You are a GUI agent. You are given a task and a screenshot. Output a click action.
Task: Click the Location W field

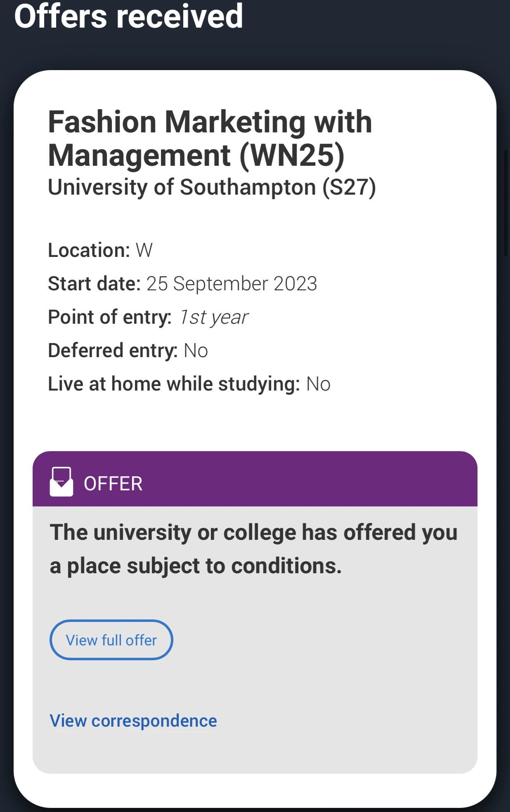[100, 250]
